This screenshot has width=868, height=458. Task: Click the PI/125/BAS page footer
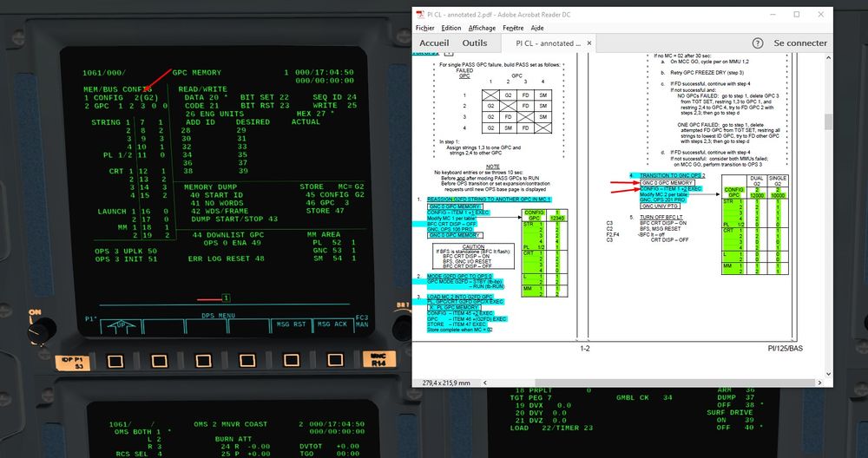[x=785, y=349]
